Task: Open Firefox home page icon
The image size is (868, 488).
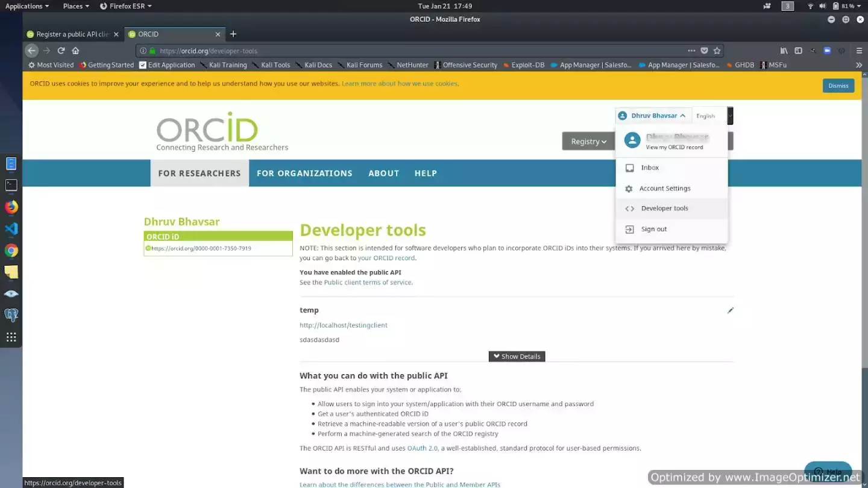Action: (75, 51)
